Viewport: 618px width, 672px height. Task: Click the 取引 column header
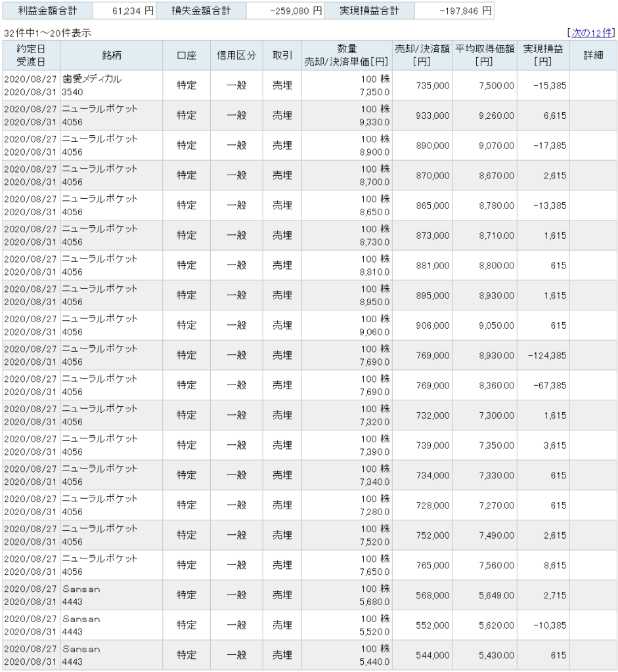(x=282, y=56)
